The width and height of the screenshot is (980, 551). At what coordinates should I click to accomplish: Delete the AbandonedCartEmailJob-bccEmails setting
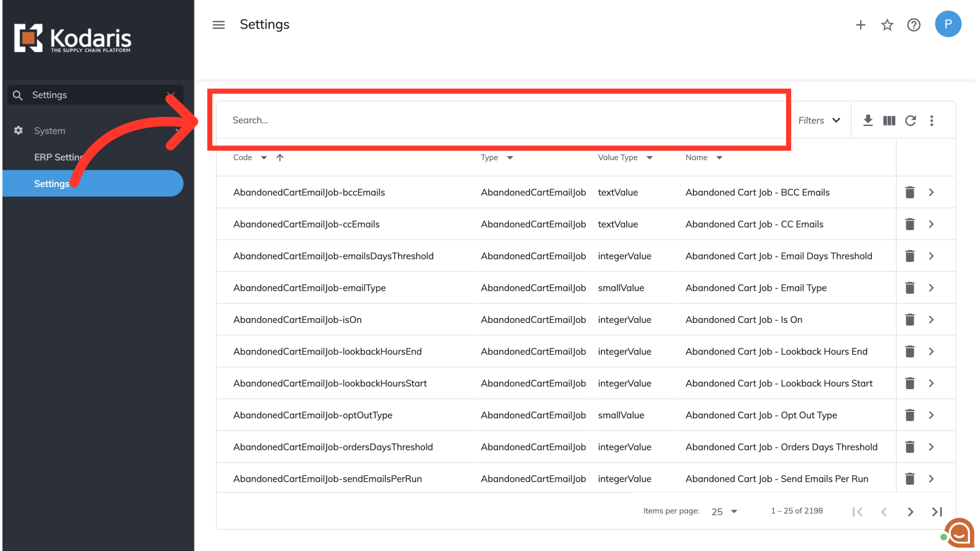(910, 192)
